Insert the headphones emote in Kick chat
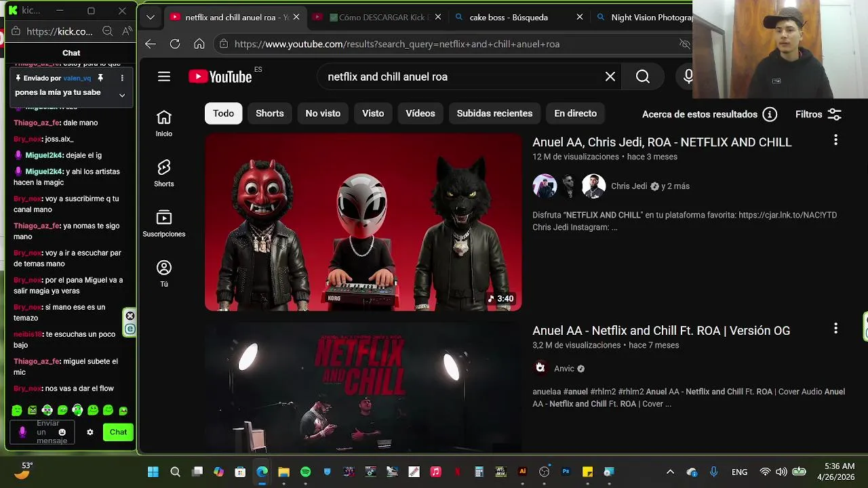The image size is (868, 488). tap(77, 410)
